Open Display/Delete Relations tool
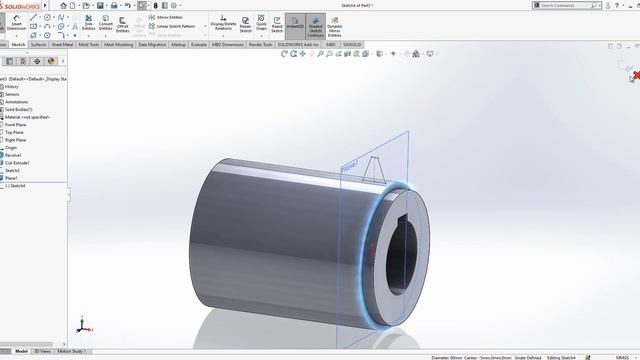The height and width of the screenshot is (360, 640). click(x=223, y=22)
